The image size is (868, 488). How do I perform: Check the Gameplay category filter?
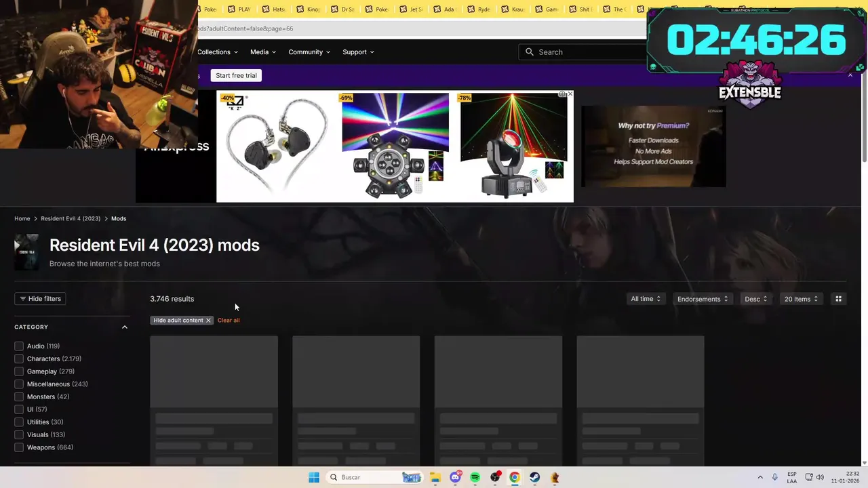pos(19,371)
